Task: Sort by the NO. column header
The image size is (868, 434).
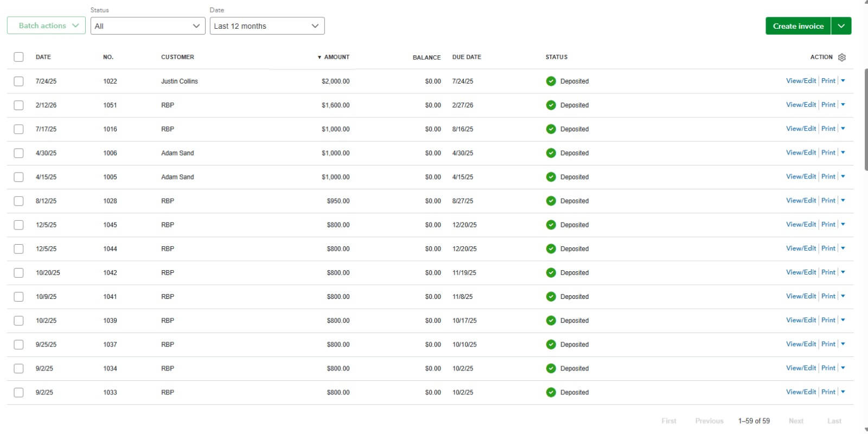Action: [x=108, y=57]
